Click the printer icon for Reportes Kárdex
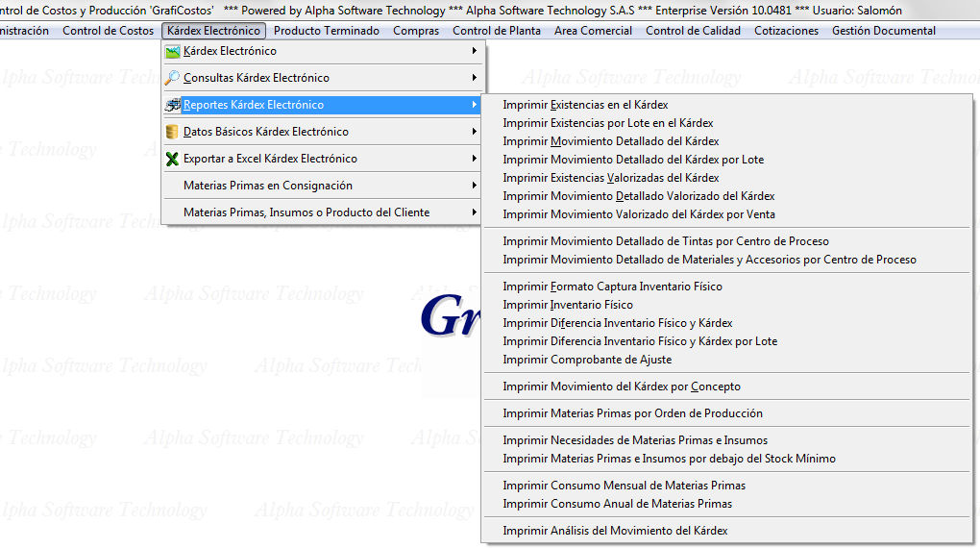The image size is (980, 549). 173,105
